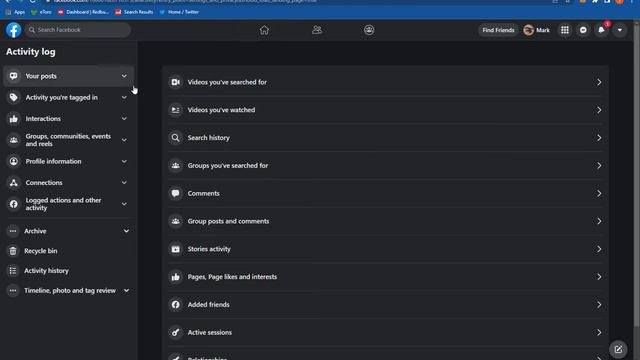Click Pages, Page likes and interests icon
This screenshot has width=640, height=360.
[x=176, y=277]
